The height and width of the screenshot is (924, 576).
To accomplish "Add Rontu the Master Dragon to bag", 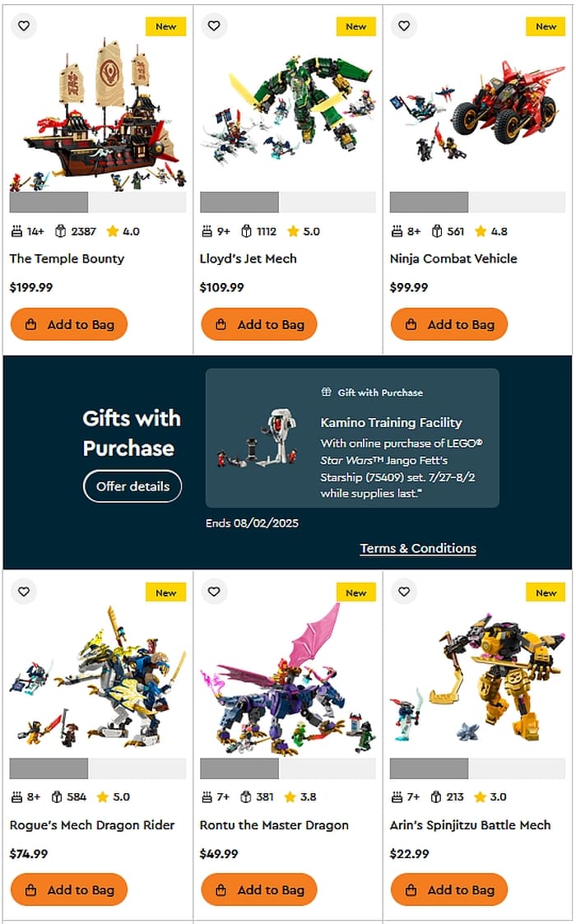I will coord(259,889).
